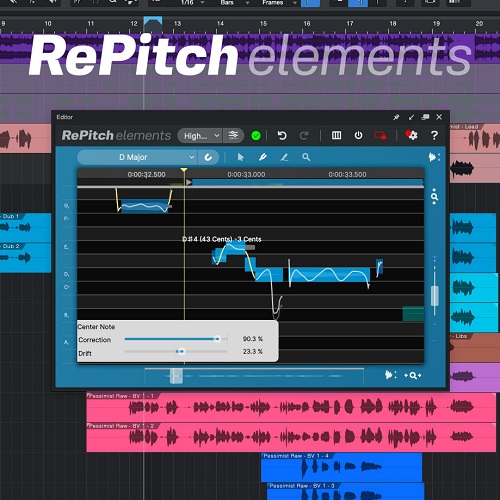Click the Correction slider handle
The height and width of the screenshot is (500, 500).
pos(217,339)
